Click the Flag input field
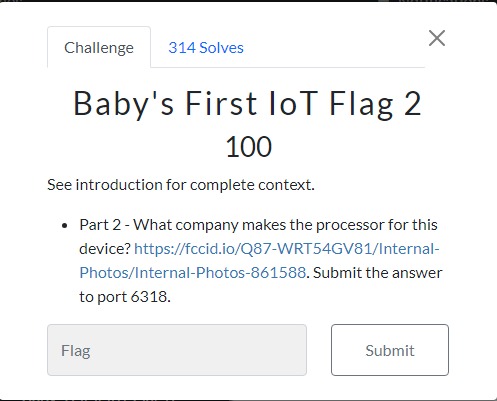 [177, 350]
